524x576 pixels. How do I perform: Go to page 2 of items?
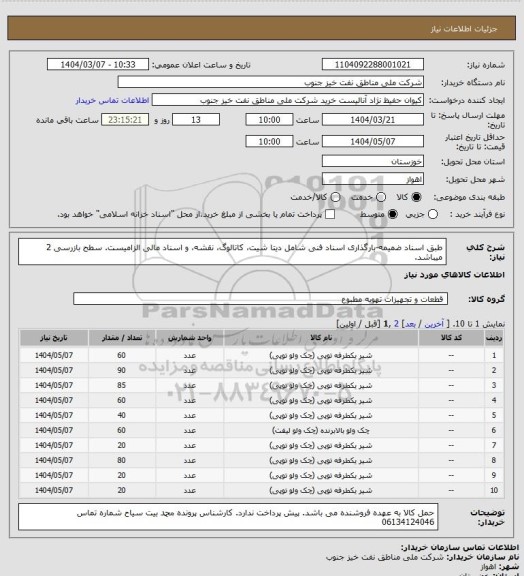coord(396,324)
